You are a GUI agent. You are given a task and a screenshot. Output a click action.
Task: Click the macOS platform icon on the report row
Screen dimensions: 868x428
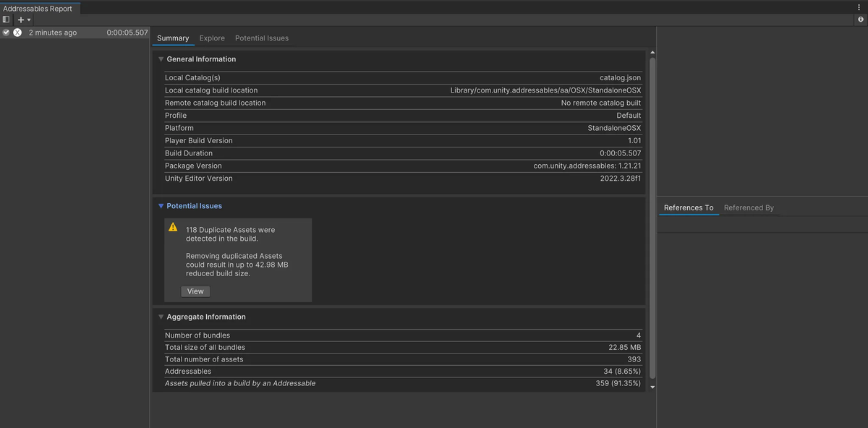coord(17,33)
